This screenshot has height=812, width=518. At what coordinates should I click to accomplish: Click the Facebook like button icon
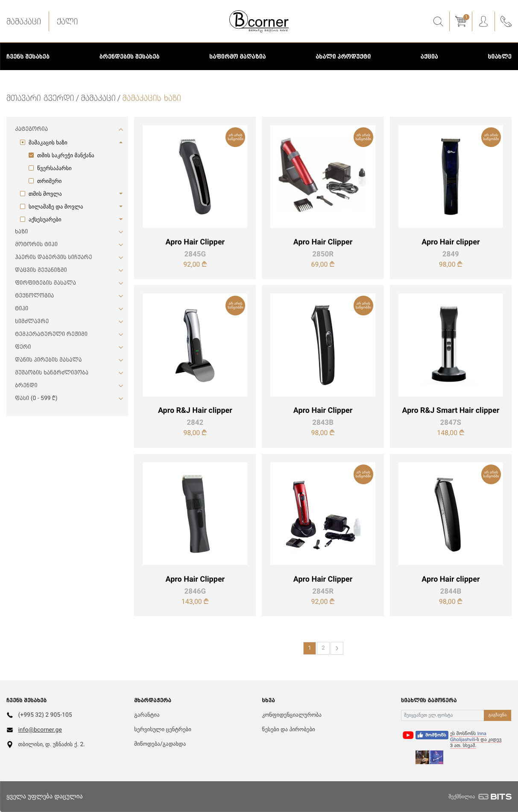tap(432, 735)
